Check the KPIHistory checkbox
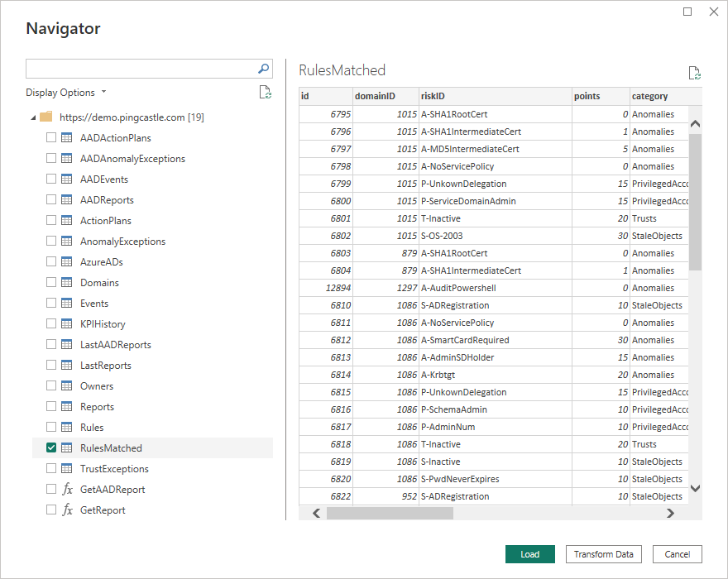 point(51,323)
